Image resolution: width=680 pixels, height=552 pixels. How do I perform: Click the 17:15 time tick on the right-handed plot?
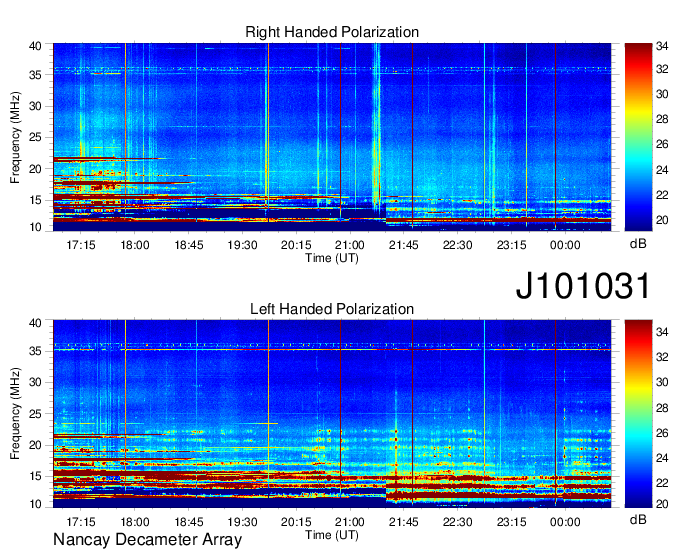point(81,245)
